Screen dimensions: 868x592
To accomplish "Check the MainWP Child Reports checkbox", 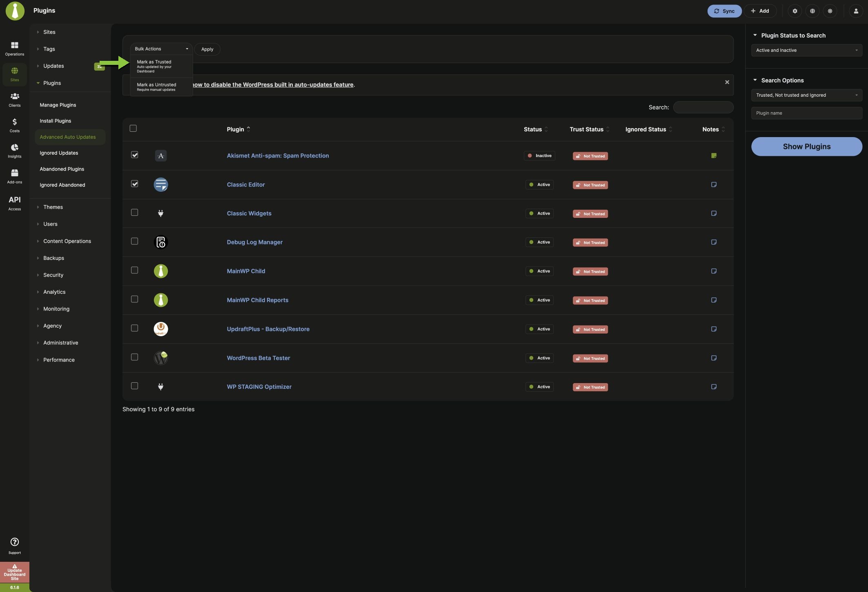I will pos(134,299).
